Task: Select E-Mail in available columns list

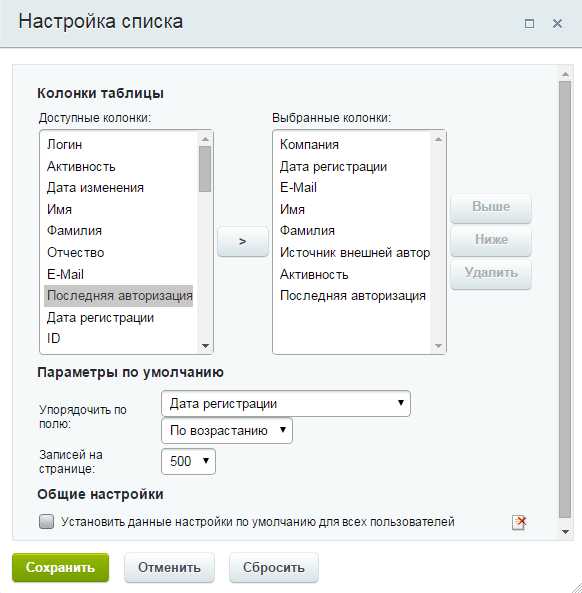Action: tap(119, 274)
